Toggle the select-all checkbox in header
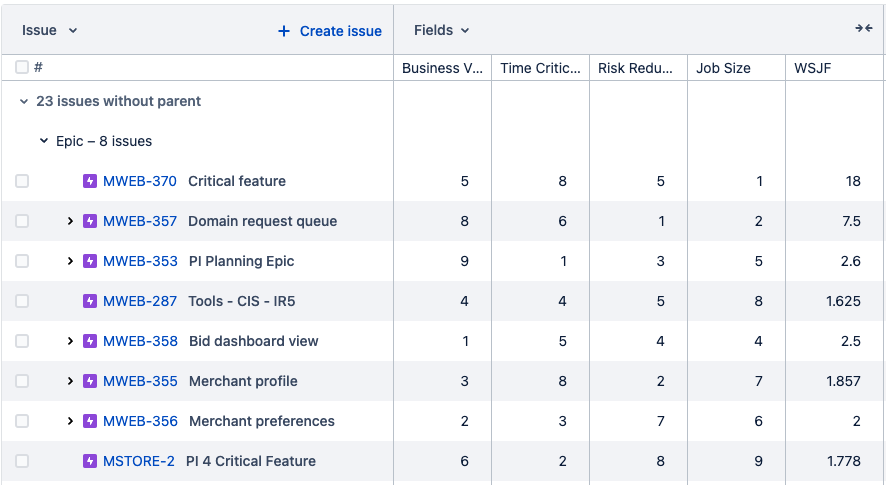The height and width of the screenshot is (485, 886). 22,67
